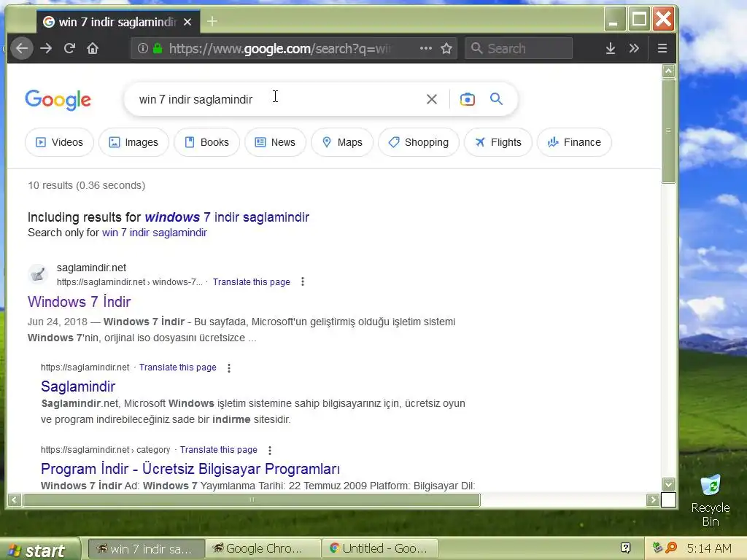
Task: Click vertical scrollbar down arrow
Action: 669,484
